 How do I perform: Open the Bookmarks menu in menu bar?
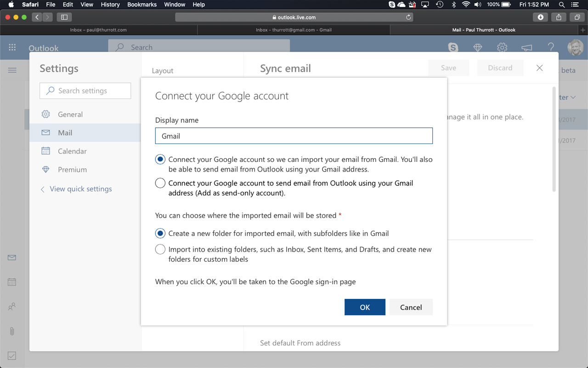[x=142, y=5]
